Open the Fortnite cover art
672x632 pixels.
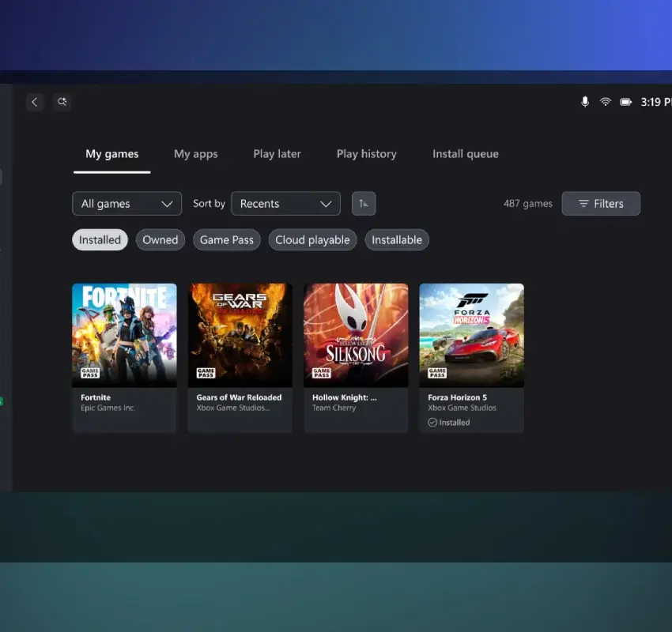[x=124, y=335]
